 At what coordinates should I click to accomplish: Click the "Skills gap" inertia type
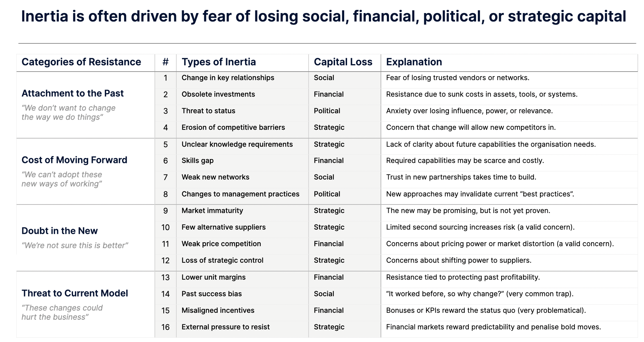click(198, 161)
